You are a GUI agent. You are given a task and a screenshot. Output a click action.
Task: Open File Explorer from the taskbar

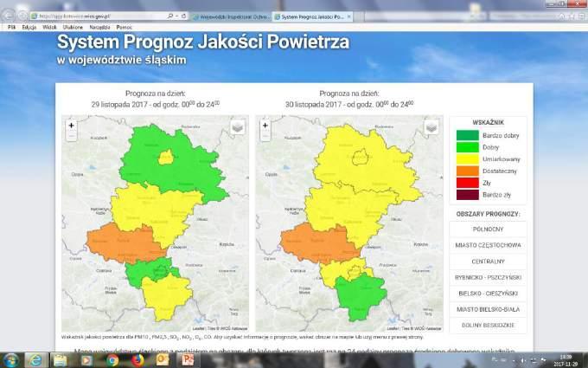coord(60,360)
